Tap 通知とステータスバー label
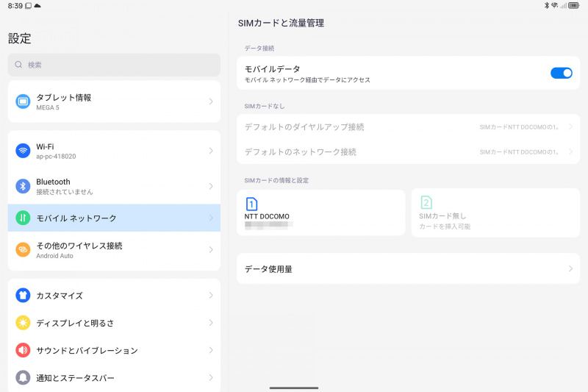Viewport: 588px width, 392px height. click(76, 378)
